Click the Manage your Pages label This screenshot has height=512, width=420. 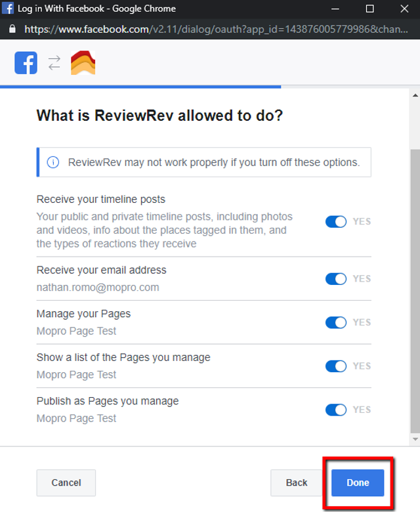pos(83,314)
